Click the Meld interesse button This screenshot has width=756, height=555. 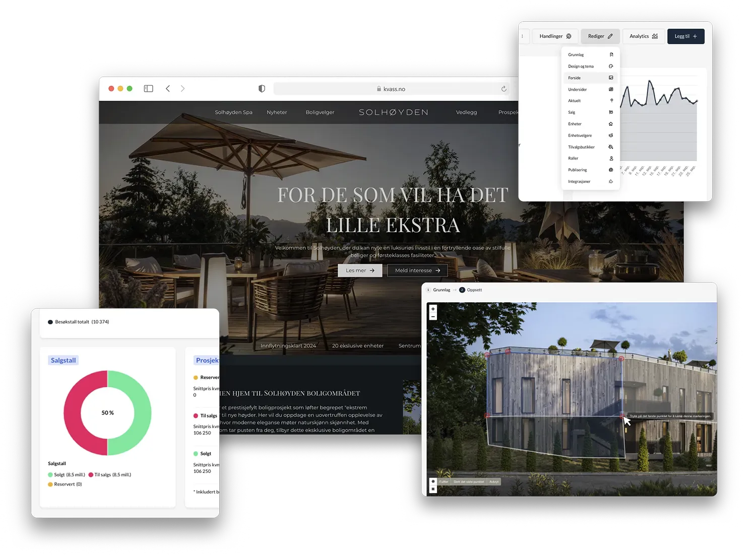pyautogui.click(x=417, y=270)
